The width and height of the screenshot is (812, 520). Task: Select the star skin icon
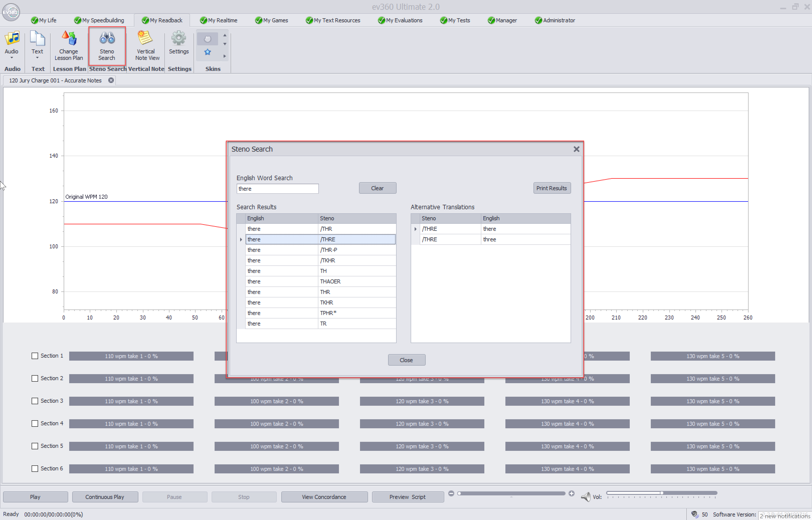pos(208,52)
